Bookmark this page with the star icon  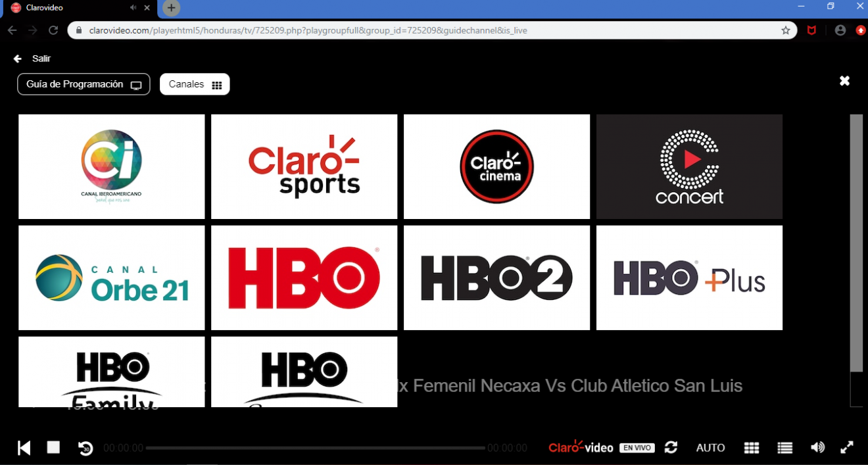(x=786, y=30)
